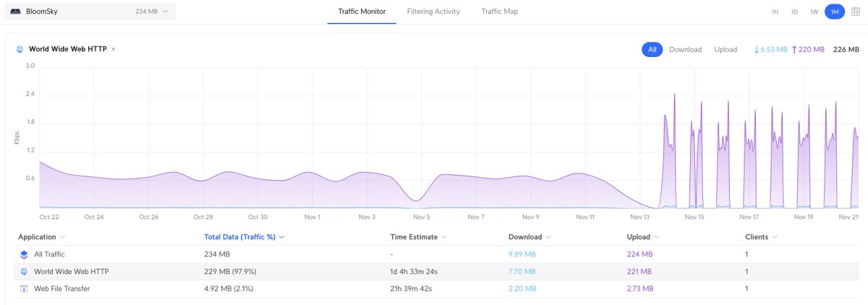Open the BloomSky device selector dropdown

coord(90,12)
